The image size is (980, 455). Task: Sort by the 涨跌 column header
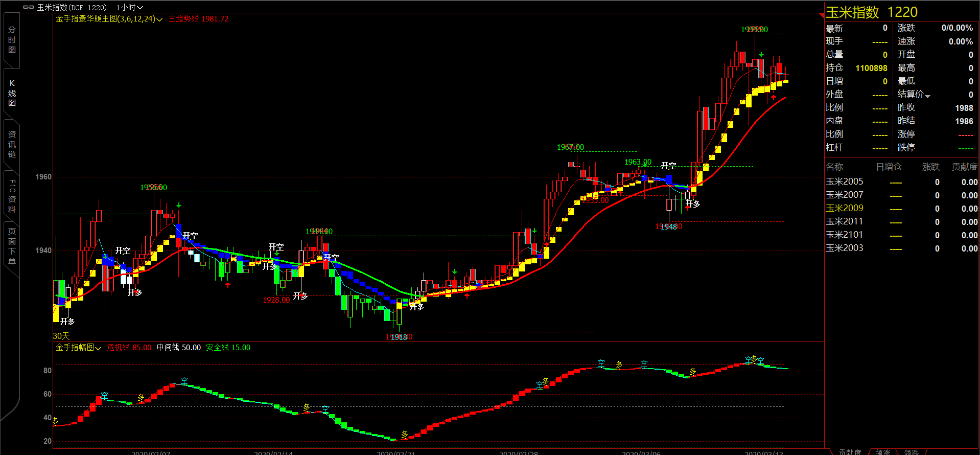[931, 167]
